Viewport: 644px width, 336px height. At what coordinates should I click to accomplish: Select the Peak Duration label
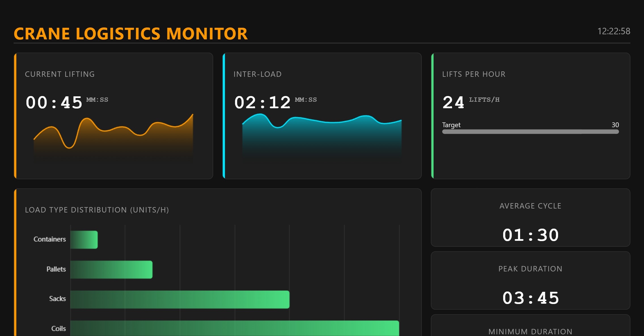(x=530, y=269)
